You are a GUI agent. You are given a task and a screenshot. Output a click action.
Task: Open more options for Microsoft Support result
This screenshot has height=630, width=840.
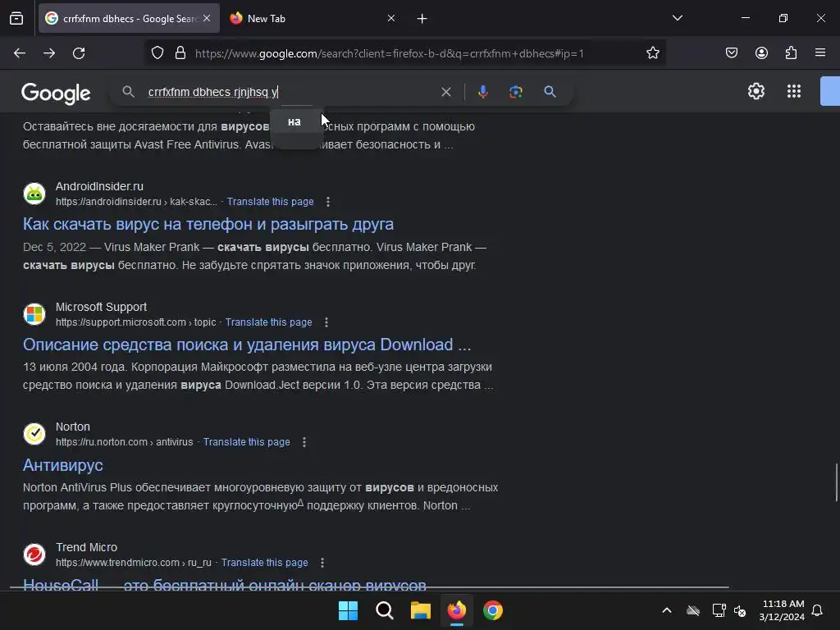pos(326,322)
